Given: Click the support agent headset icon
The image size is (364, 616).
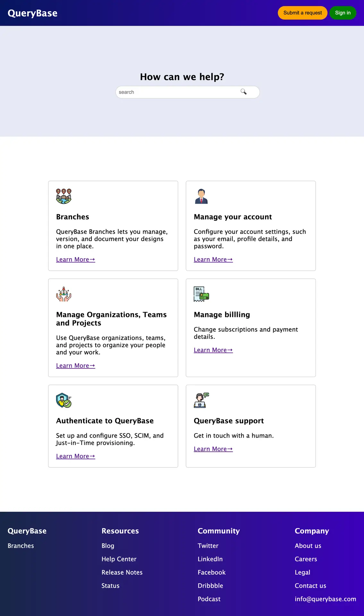Looking at the screenshot, I should point(201,400).
